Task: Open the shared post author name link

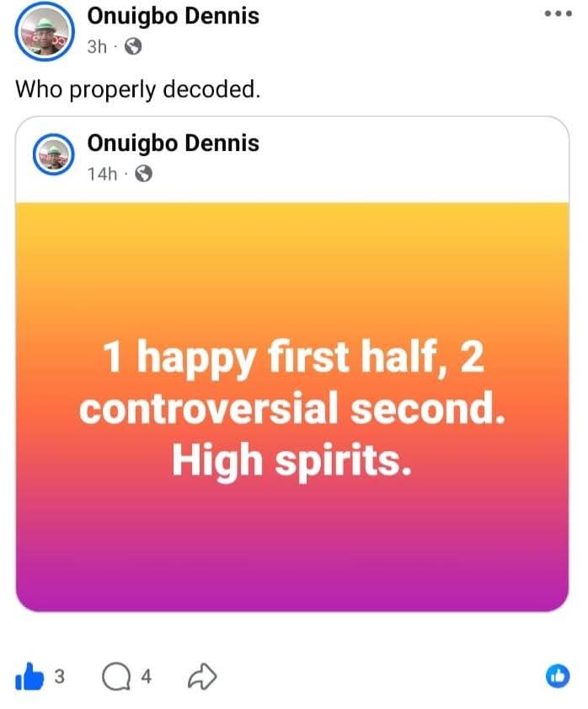Action: pyautogui.click(x=173, y=143)
